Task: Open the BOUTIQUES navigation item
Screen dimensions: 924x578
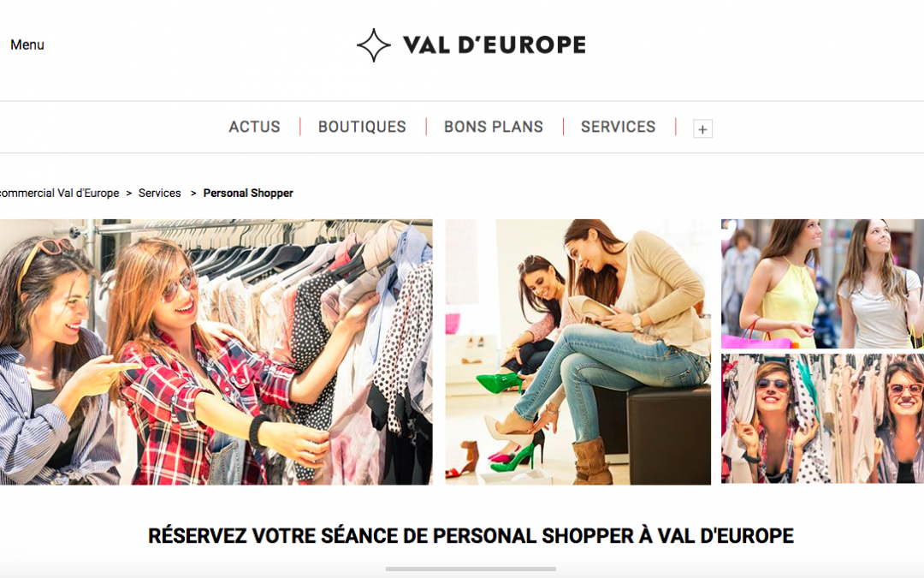Action: pyautogui.click(x=362, y=127)
